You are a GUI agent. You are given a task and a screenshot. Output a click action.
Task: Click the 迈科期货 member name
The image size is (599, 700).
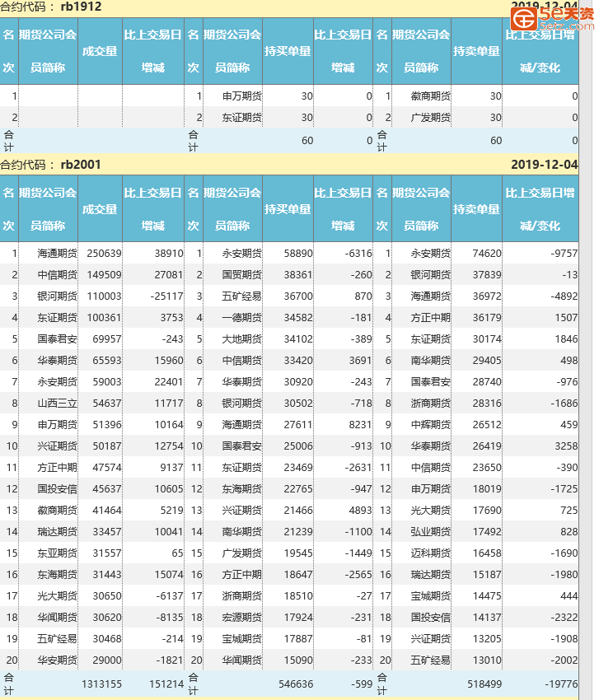431,553
